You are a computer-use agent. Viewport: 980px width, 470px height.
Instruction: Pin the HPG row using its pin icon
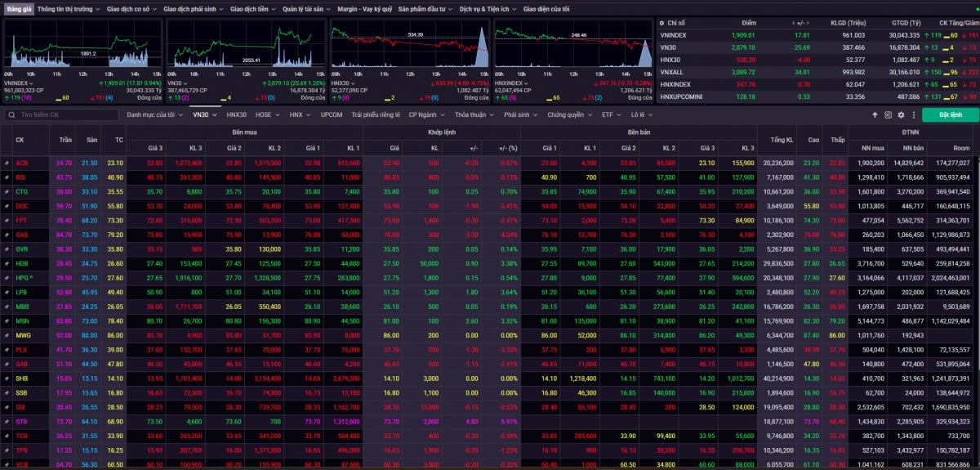tap(7, 278)
